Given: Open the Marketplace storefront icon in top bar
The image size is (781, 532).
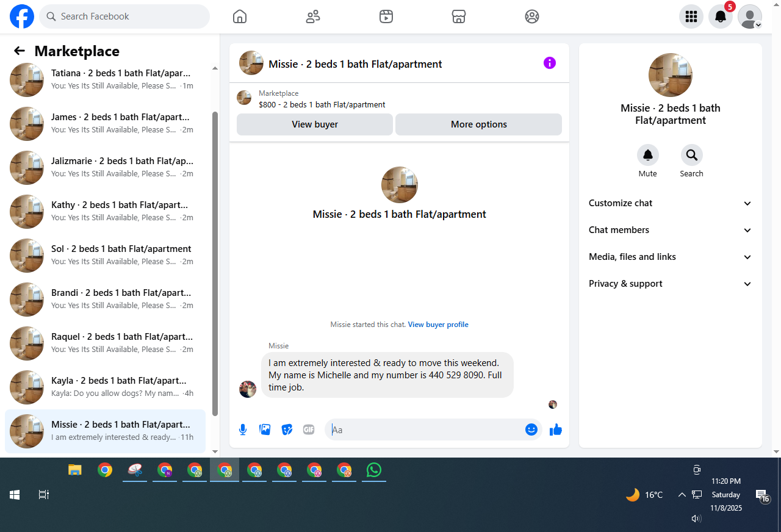Looking at the screenshot, I should point(459,16).
